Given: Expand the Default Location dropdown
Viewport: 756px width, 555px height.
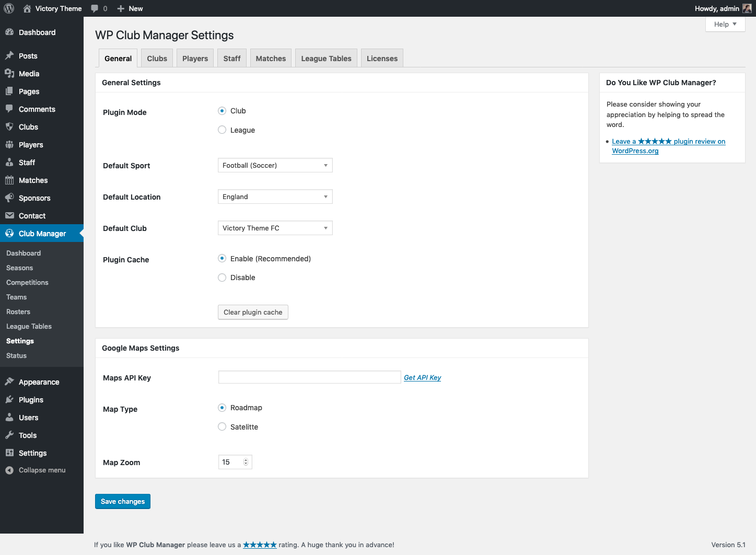Looking at the screenshot, I should 275,197.
